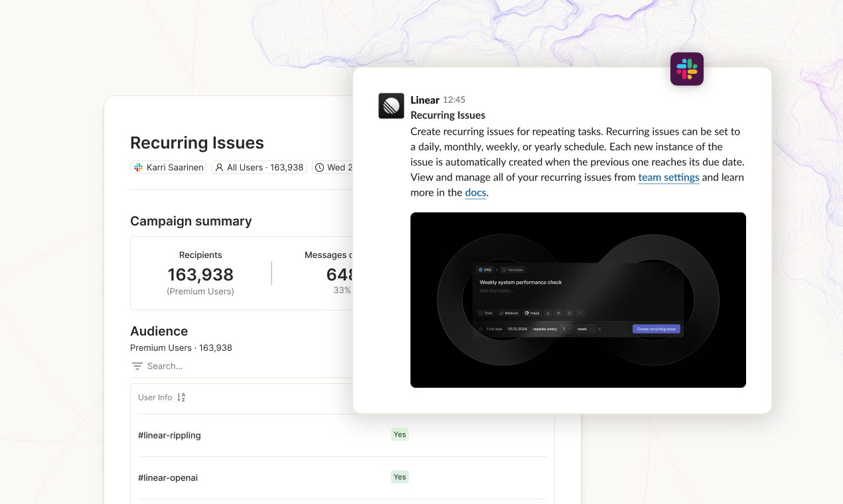Expand the week interval dropdown
Screen dimensions: 843x504
coord(584,329)
